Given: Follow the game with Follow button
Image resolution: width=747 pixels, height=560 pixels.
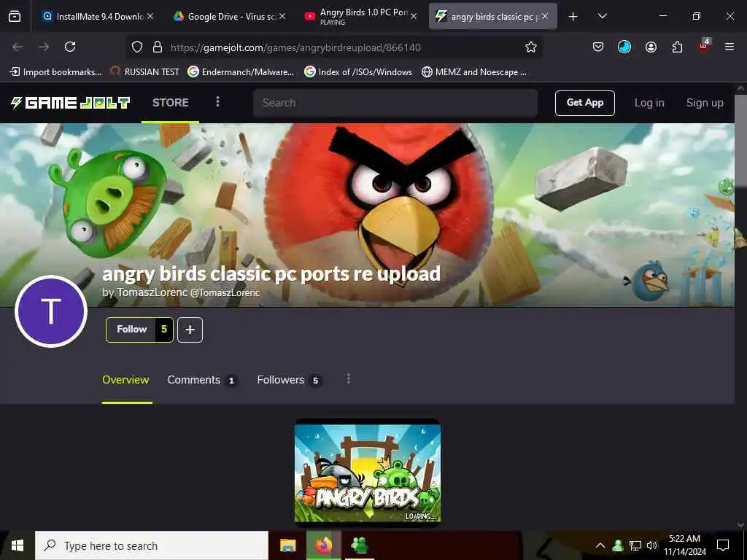Looking at the screenshot, I should [x=131, y=330].
